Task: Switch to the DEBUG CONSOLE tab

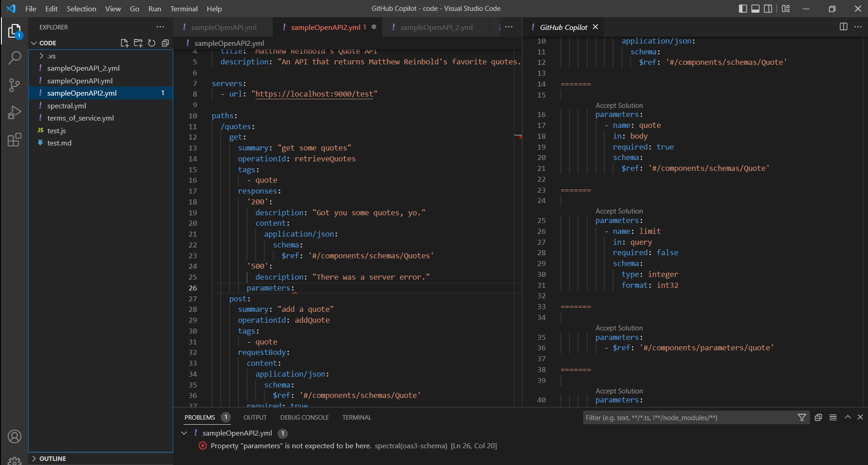Action: point(304,417)
